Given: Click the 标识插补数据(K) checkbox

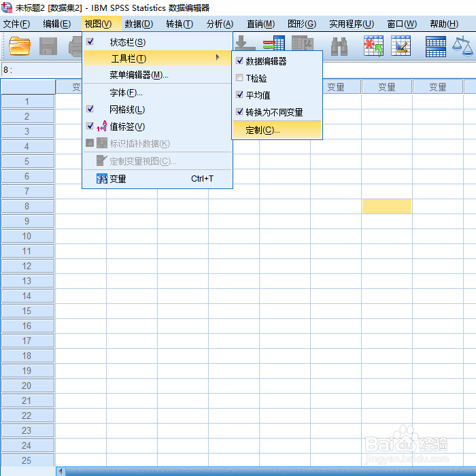Looking at the screenshot, I should tap(90, 143).
